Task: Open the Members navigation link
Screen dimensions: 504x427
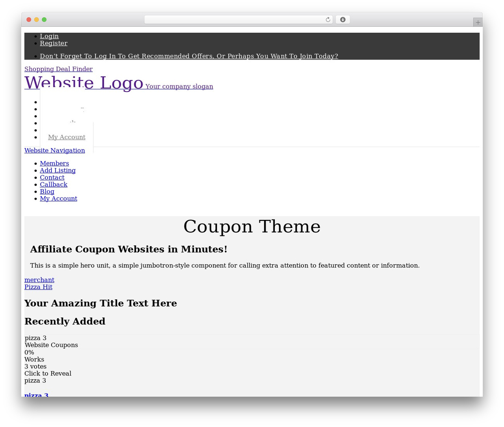Action: 54,163
